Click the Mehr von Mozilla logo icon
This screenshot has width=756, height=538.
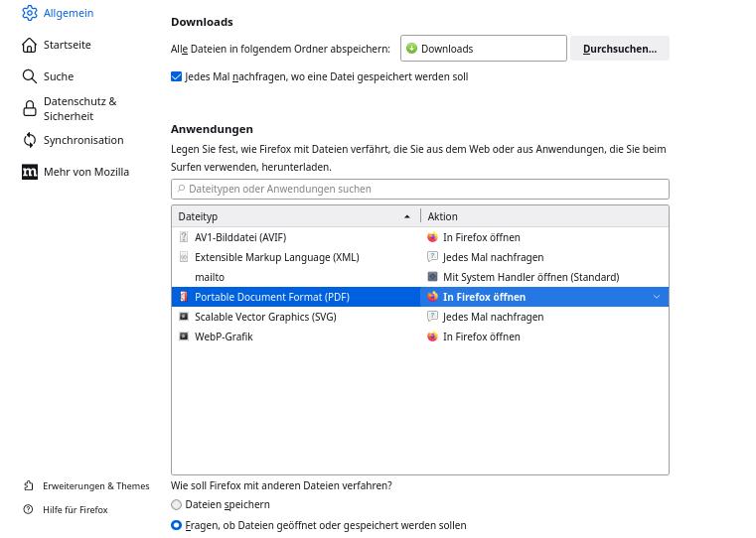click(30, 172)
